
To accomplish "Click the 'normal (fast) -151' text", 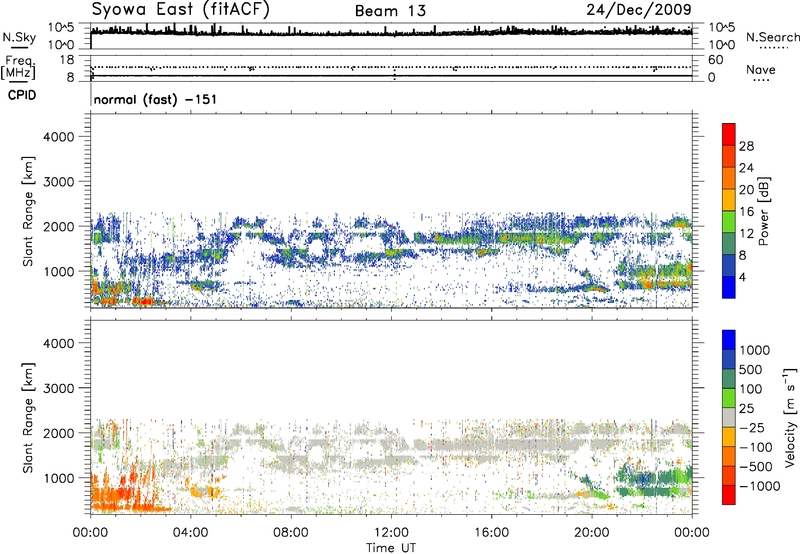I will coord(155,99).
